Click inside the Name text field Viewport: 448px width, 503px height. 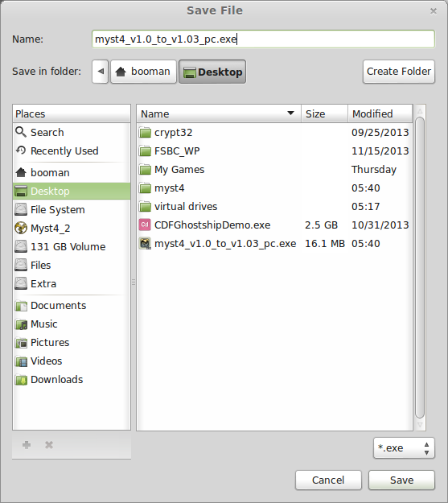click(x=263, y=39)
